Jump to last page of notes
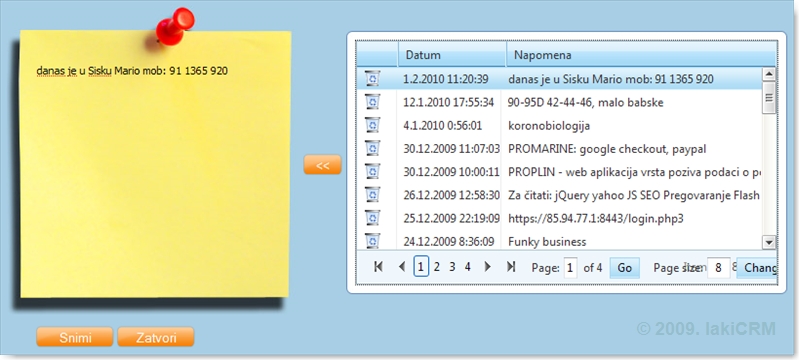Screen dimensions: 799x360 [511, 267]
